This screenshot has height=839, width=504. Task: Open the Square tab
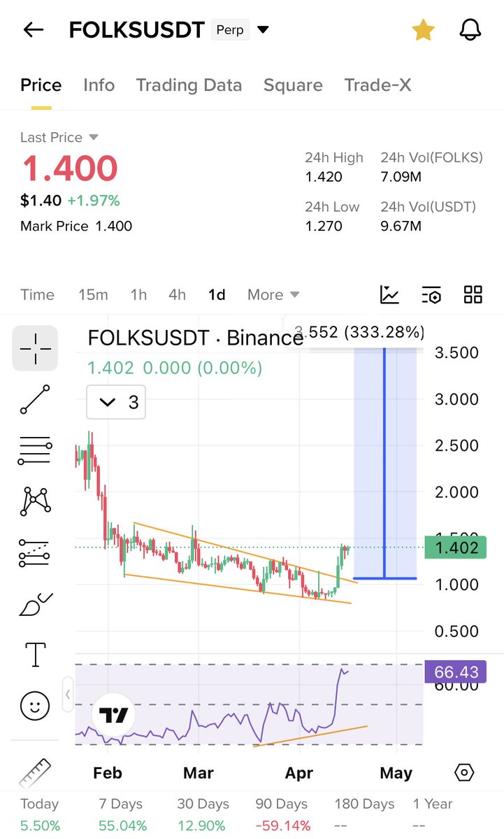click(x=293, y=85)
